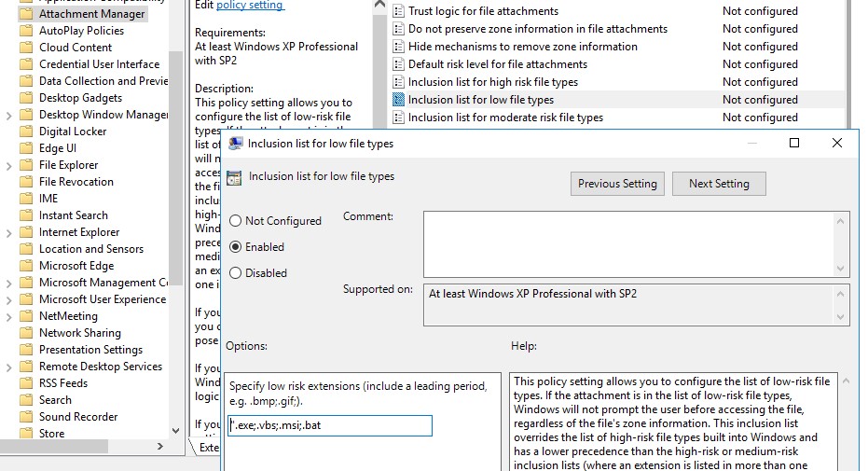The image size is (868, 471).
Task: Expand the Desktop Window Manager tree node
Action: click(8, 115)
